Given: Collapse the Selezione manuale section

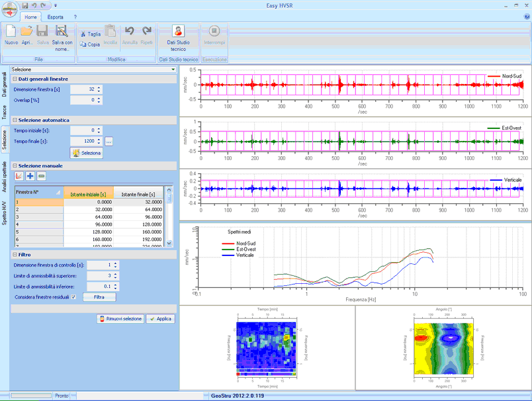Looking at the screenshot, I should (15, 165).
